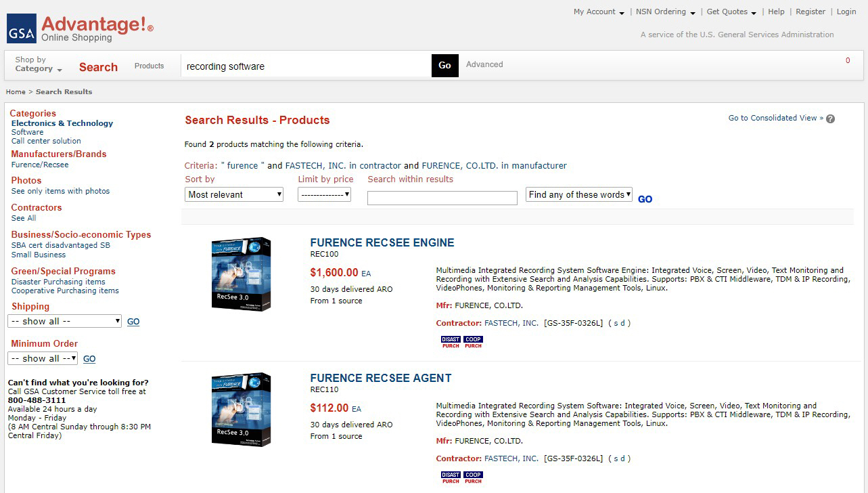Go to Consolidated View
Viewport: 868px width, 493px height.
click(776, 118)
